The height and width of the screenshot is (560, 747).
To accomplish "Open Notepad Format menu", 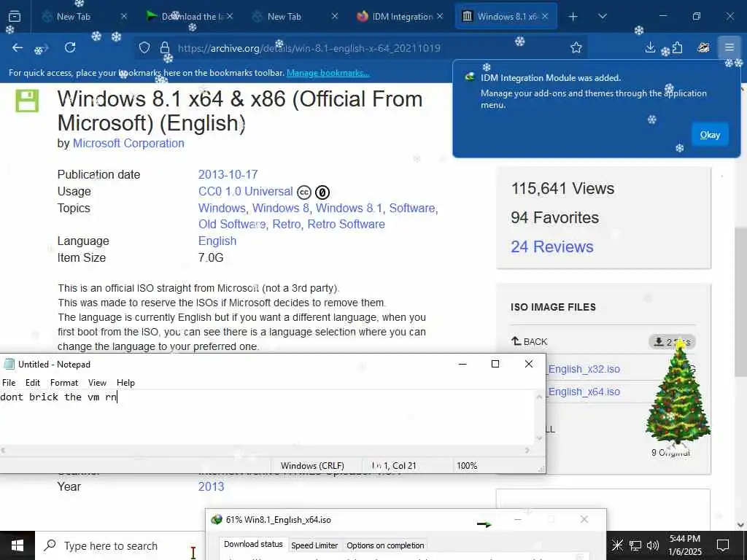I will [64, 383].
